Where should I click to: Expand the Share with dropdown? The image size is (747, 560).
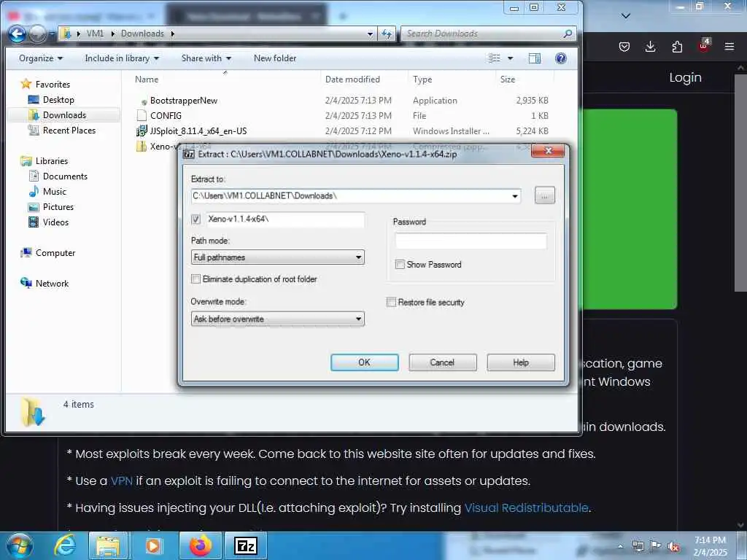click(206, 58)
